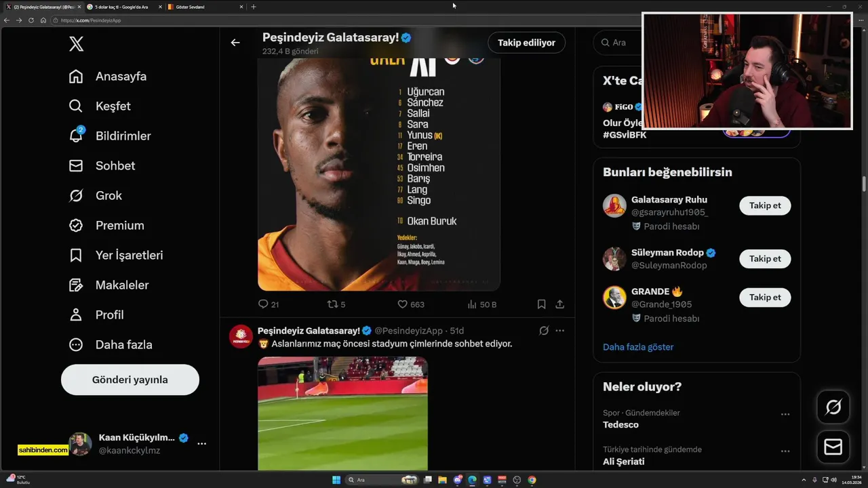The width and height of the screenshot is (868, 488).
Task: Click Grok icon on the stadium post
Action: (543, 331)
